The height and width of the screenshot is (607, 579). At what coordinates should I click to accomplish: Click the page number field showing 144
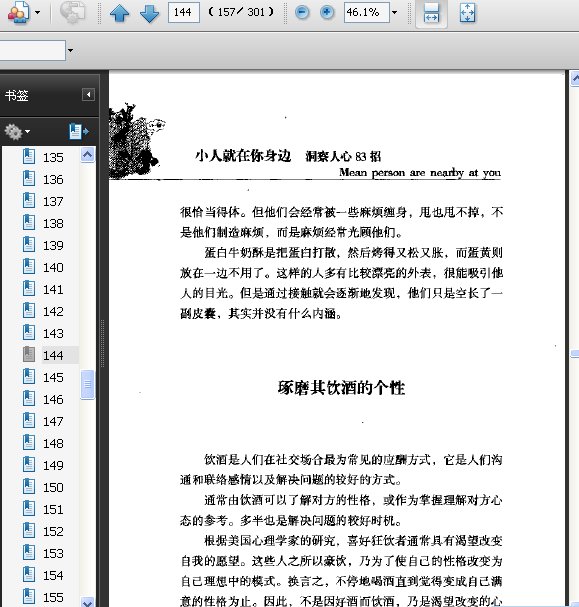pyautogui.click(x=183, y=12)
